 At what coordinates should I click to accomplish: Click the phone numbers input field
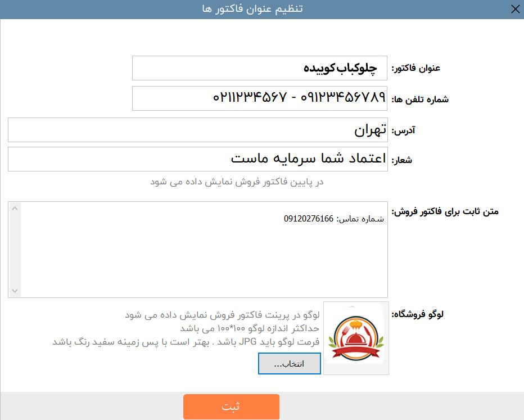pyautogui.click(x=260, y=98)
